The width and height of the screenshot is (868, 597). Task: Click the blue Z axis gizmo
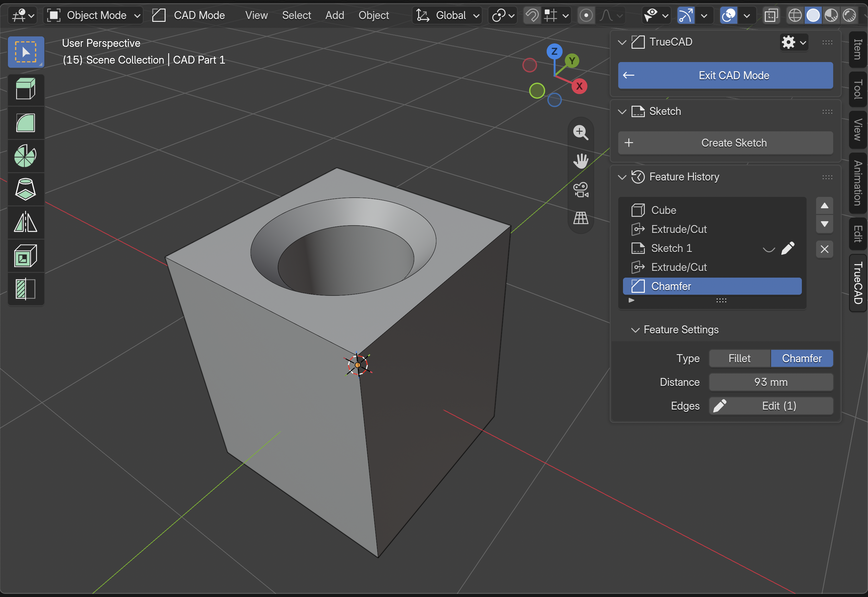554,51
